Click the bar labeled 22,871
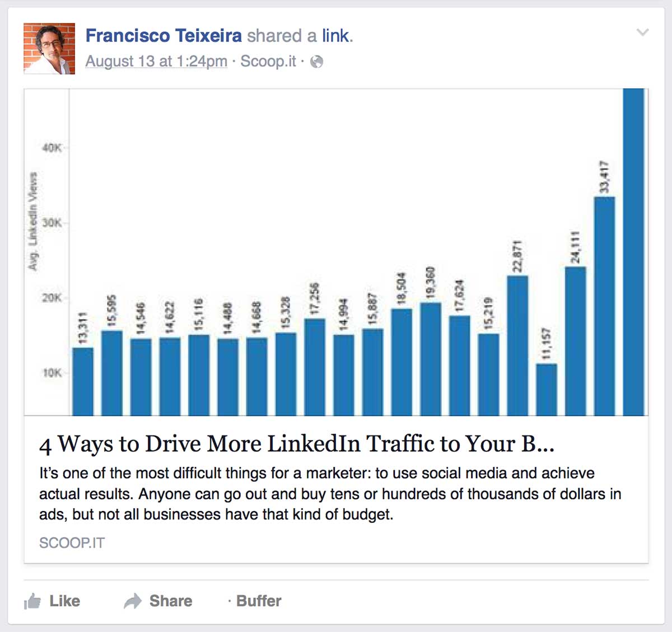672x632 pixels. tap(517, 345)
